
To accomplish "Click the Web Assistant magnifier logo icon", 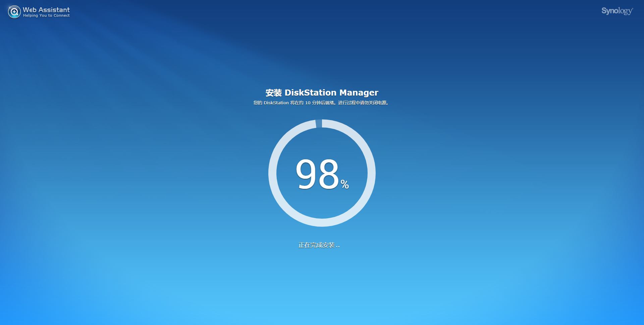I will (14, 12).
